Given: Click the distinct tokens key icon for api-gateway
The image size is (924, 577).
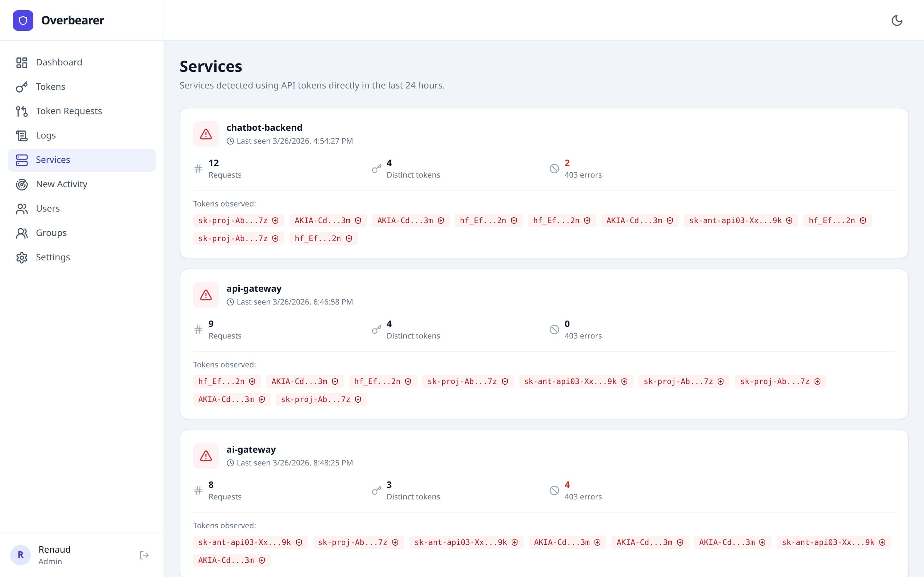Looking at the screenshot, I should coord(377,329).
